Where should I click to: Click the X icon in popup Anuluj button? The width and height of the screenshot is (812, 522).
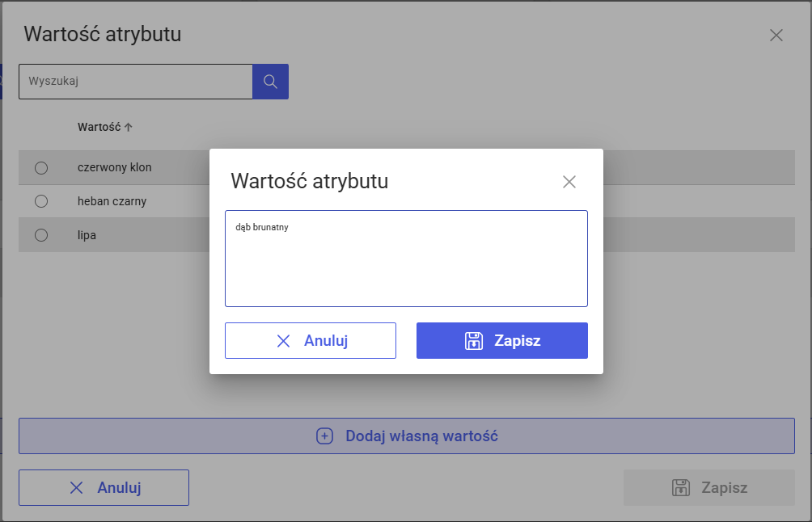point(283,341)
